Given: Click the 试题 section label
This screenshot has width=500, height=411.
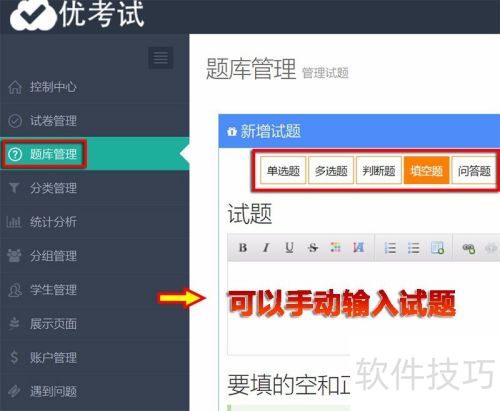Looking at the screenshot, I should [250, 214].
